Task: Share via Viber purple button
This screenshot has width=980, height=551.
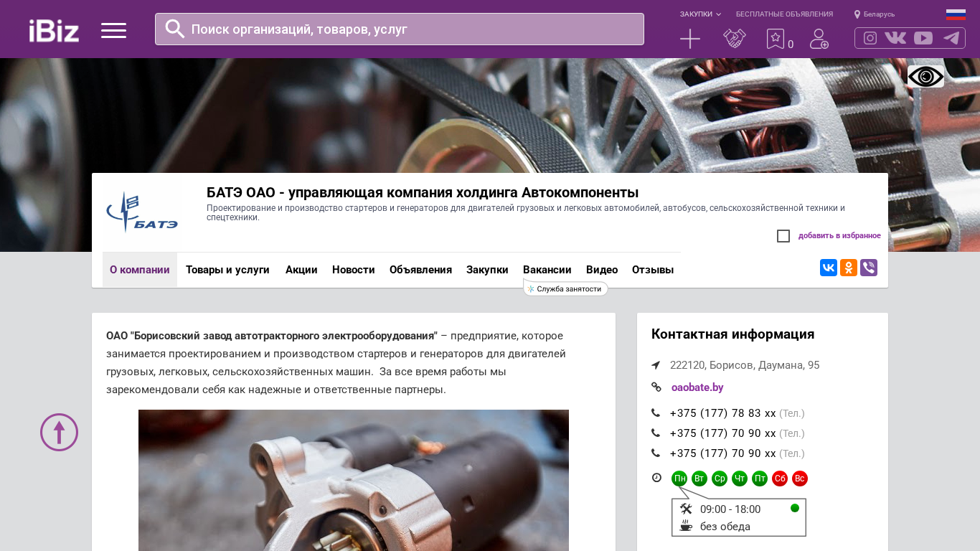Action: coord(869,268)
